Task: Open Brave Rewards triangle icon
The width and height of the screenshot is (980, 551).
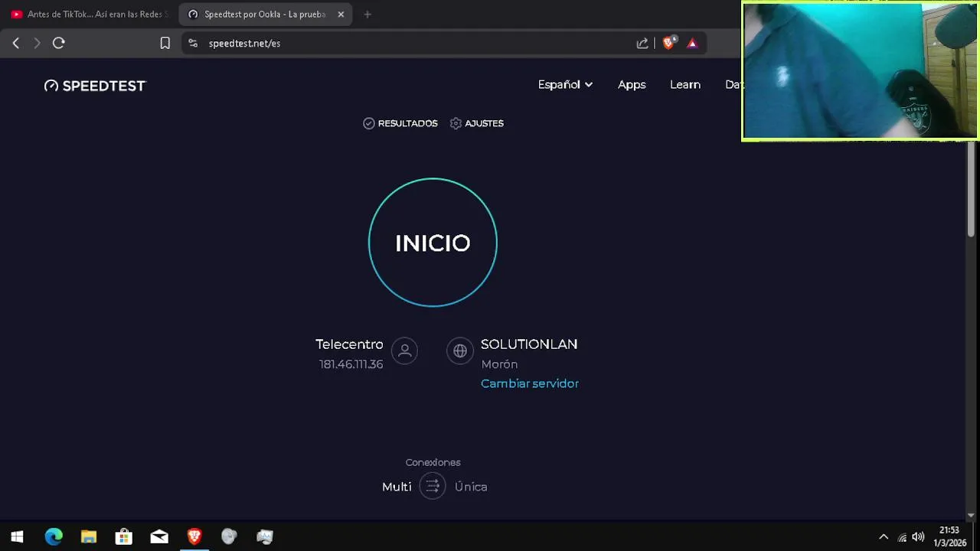Action: coord(692,44)
